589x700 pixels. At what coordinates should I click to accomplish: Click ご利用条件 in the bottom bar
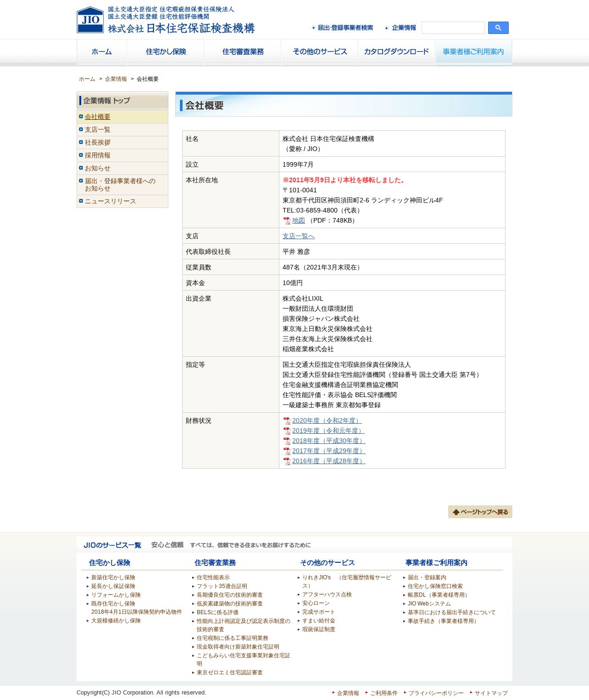tap(384, 693)
